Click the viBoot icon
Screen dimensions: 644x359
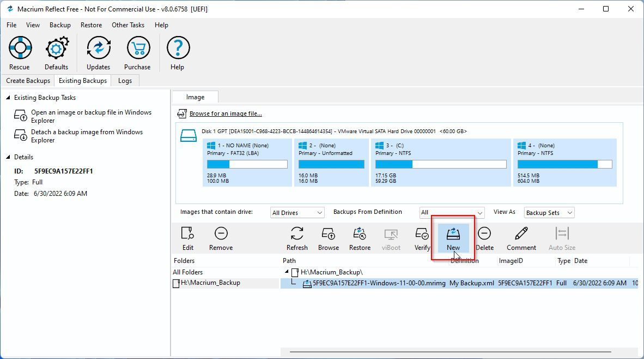(391, 238)
